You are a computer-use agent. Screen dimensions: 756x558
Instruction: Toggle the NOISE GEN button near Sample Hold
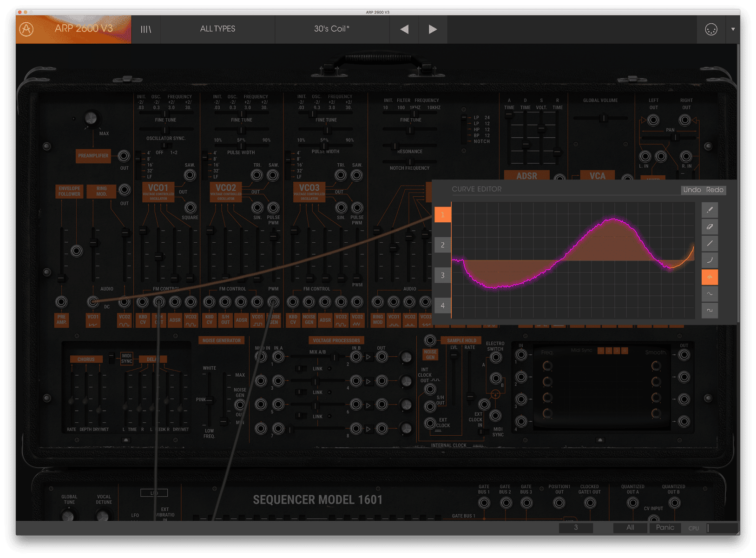coord(430,354)
